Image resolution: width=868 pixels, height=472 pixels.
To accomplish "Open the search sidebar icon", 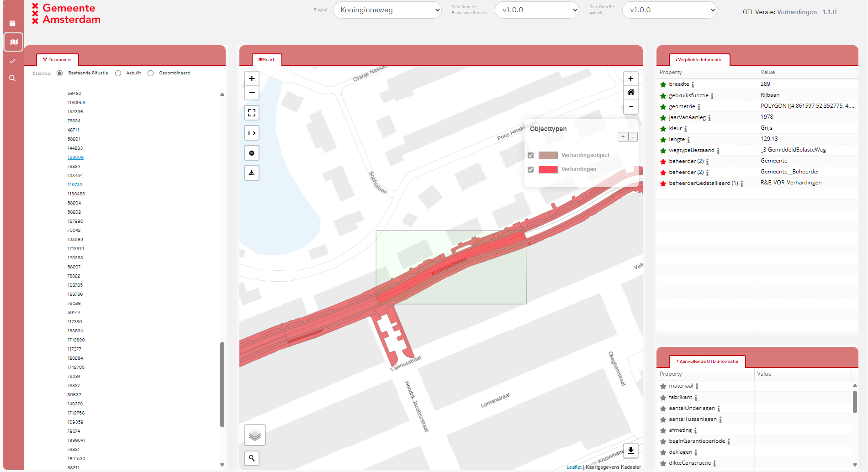I will pos(12,79).
